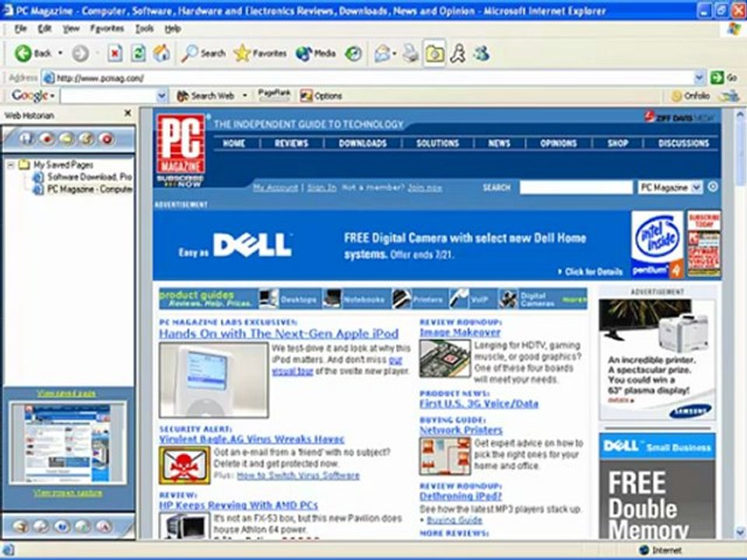The height and width of the screenshot is (560, 747).
Task: Click the small red-dot round button in Web Historian
Action: (47, 138)
